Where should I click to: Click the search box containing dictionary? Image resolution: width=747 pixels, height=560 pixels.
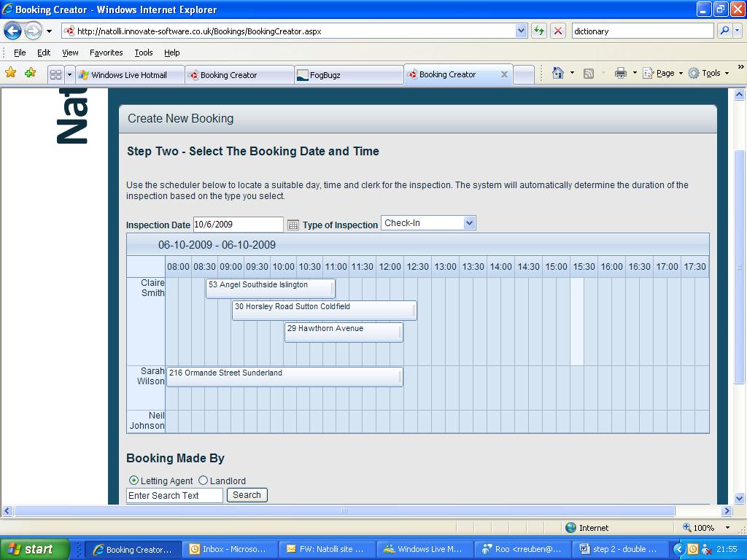(x=643, y=31)
